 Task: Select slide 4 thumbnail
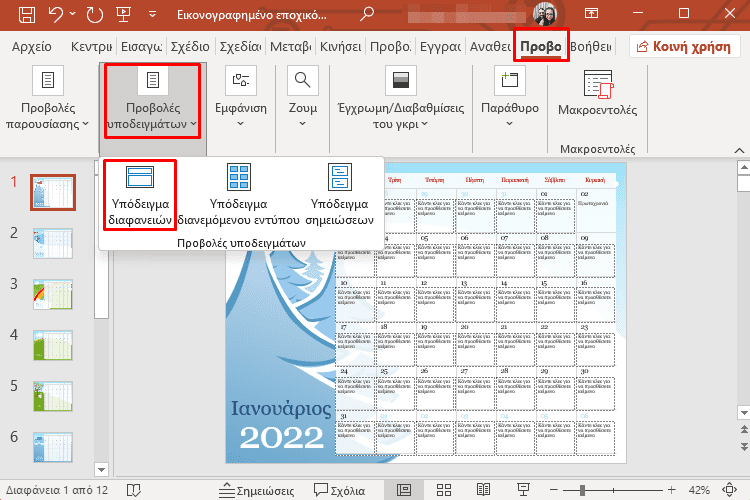(x=53, y=345)
